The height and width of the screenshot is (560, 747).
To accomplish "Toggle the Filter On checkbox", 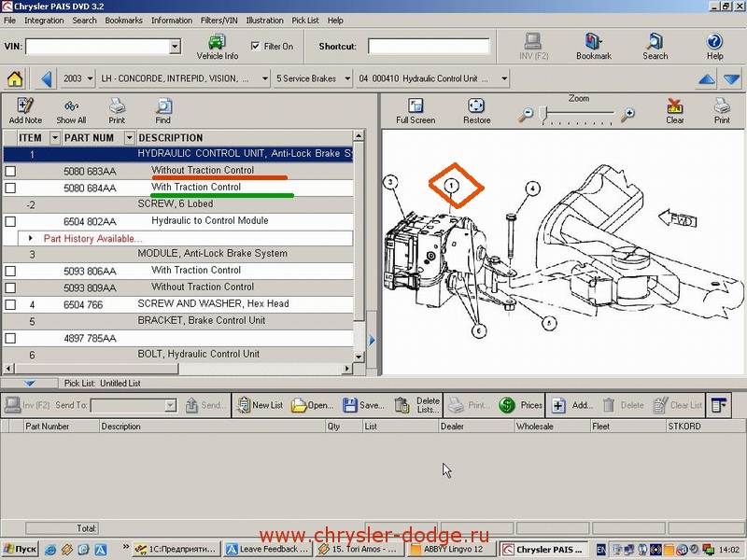I will [x=255, y=46].
